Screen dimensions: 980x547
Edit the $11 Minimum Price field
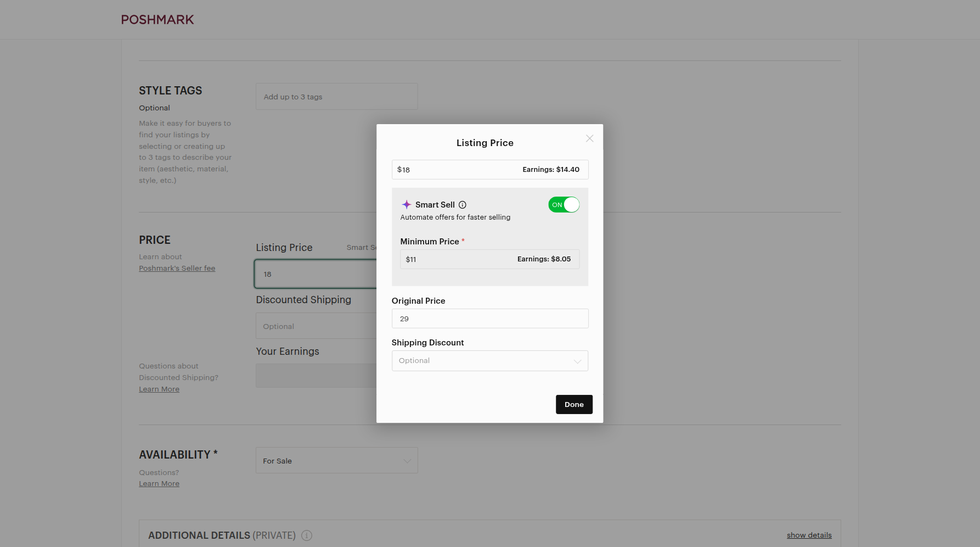[490, 259]
